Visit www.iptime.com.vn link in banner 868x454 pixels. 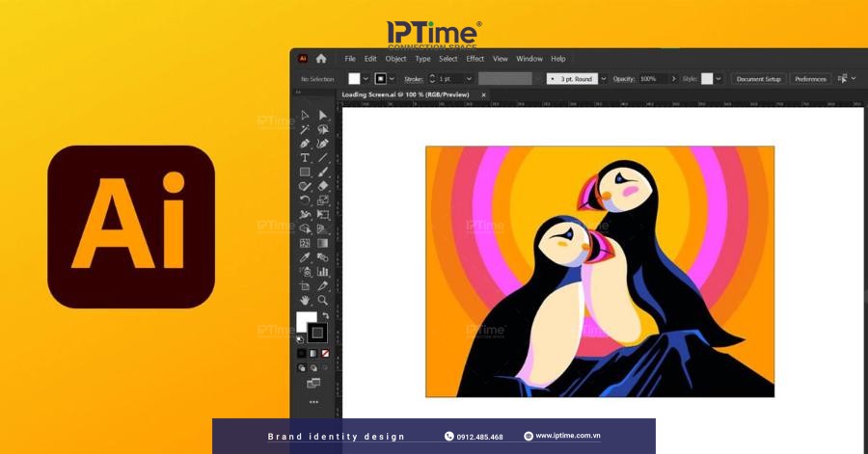click(x=568, y=436)
